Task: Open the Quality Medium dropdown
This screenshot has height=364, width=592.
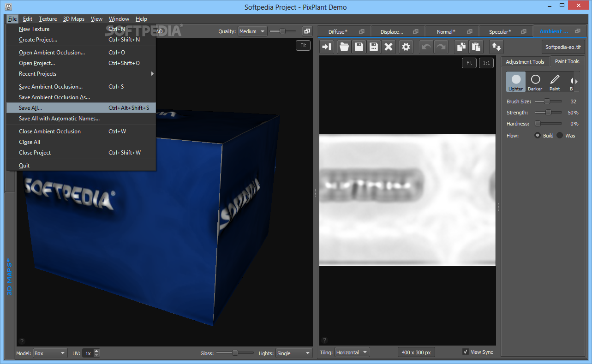Action: click(x=252, y=31)
